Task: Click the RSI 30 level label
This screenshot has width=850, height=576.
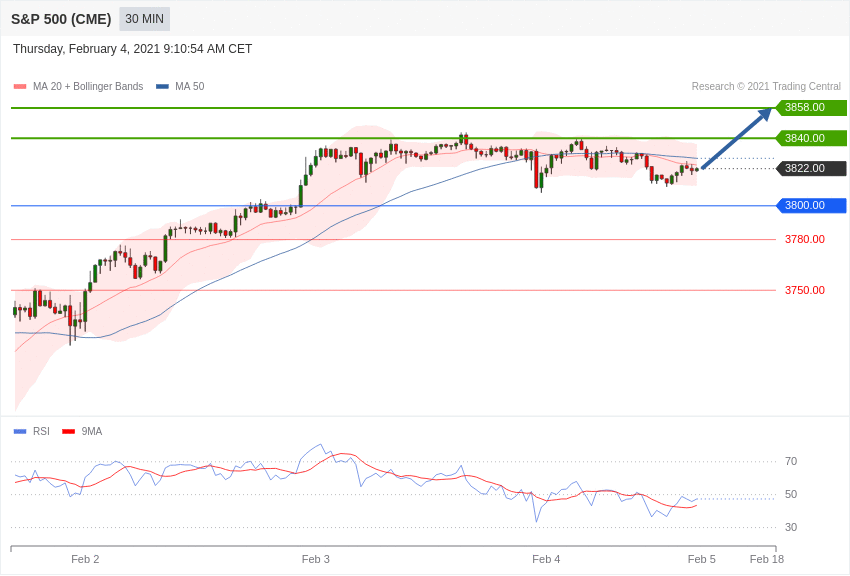Action: click(791, 528)
